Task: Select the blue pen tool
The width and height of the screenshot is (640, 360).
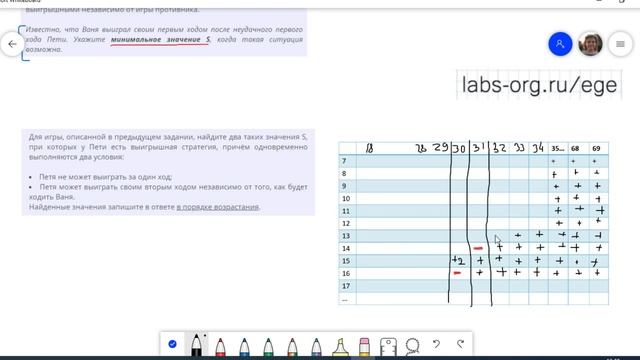Action: pos(244,347)
